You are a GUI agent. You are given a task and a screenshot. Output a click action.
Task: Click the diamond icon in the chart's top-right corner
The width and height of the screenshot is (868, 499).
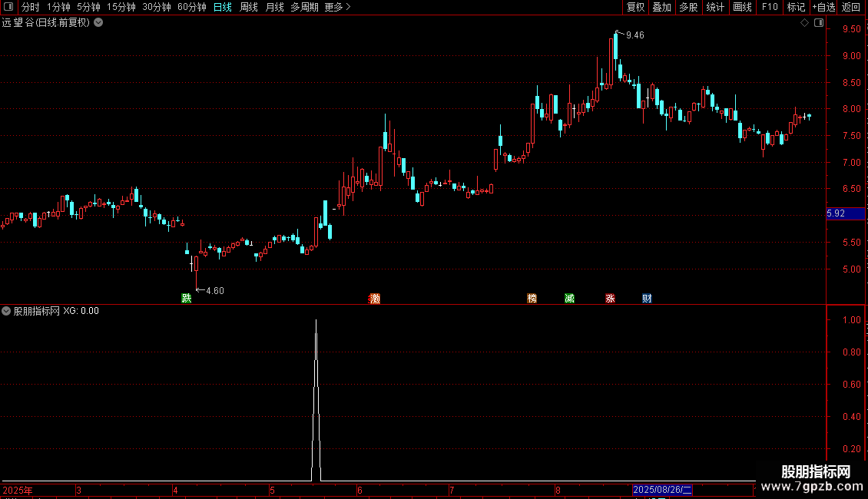point(804,23)
